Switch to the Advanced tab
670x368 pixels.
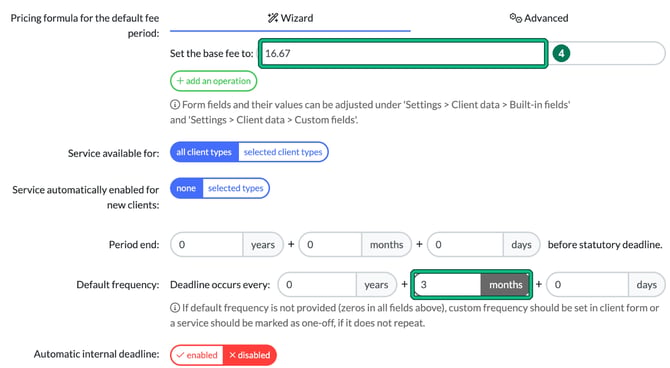click(538, 18)
